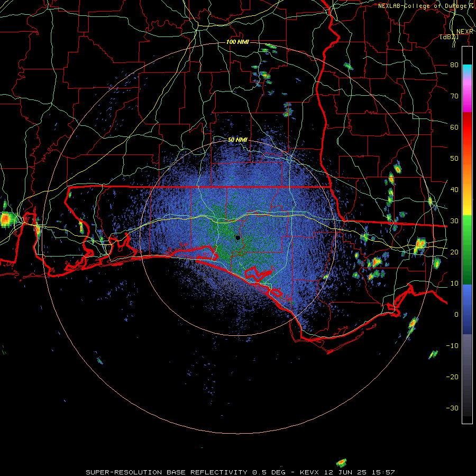Click the '20' value on the dBZ scale
The width and height of the screenshot is (476, 476).
tap(454, 252)
